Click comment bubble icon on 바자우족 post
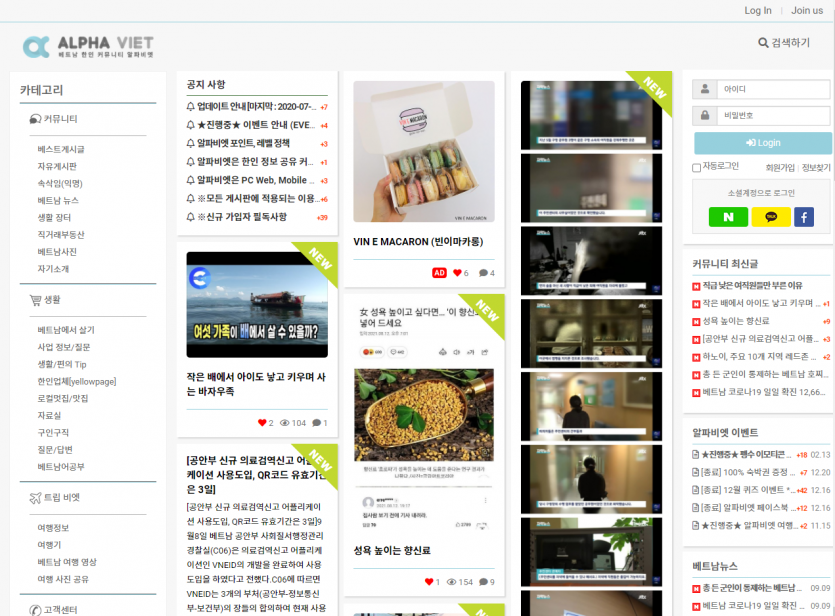This screenshot has height=616, width=835. click(x=317, y=423)
